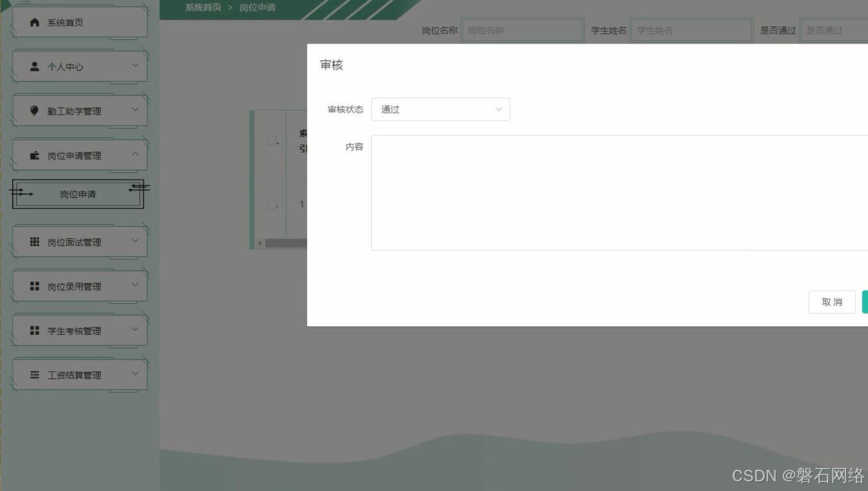Expand the 个人中心 menu section
The height and width of the screenshot is (491, 868).
(x=77, y=65)
